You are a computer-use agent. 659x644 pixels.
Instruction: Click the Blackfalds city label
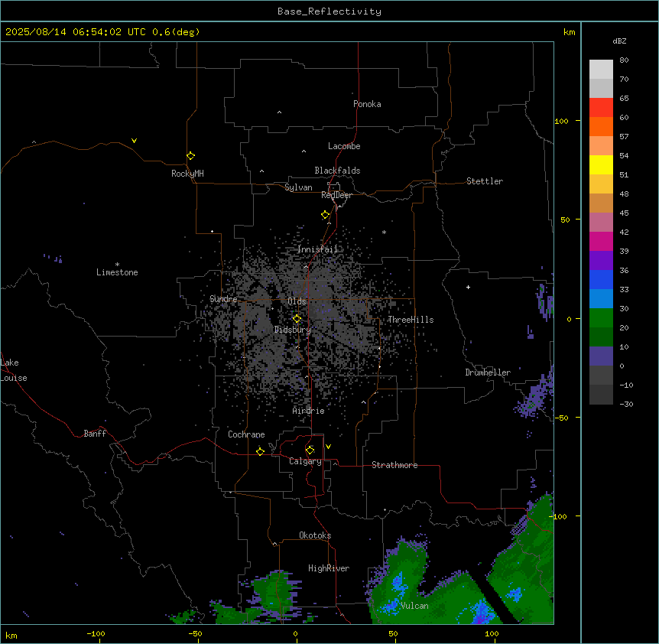coord(337,171)
